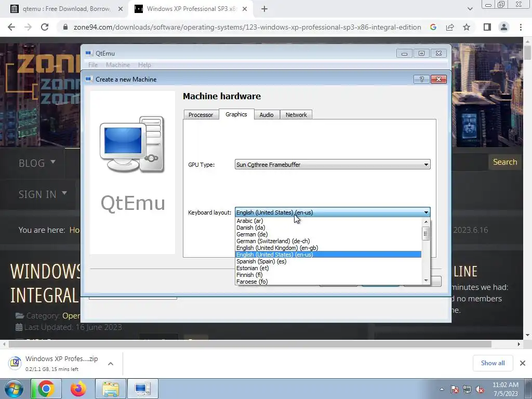532x399 pixels.
Task: Bookmark this page with the star icon
Action: pyautogui.click(x=467, y=27)
